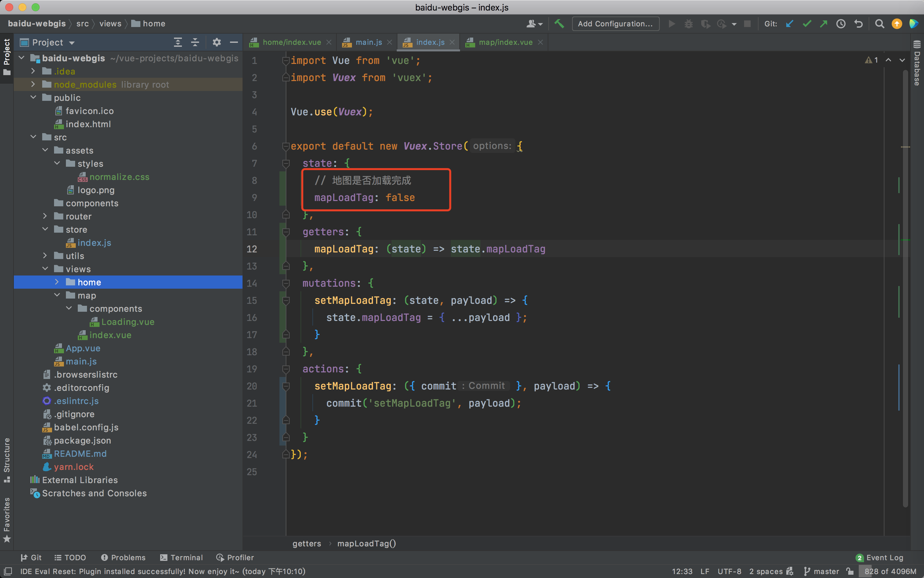The height and width of the screenshot is (578, 924).
Task: Toggle fold marker on line 14 mutations
Action: click(286, 283)
